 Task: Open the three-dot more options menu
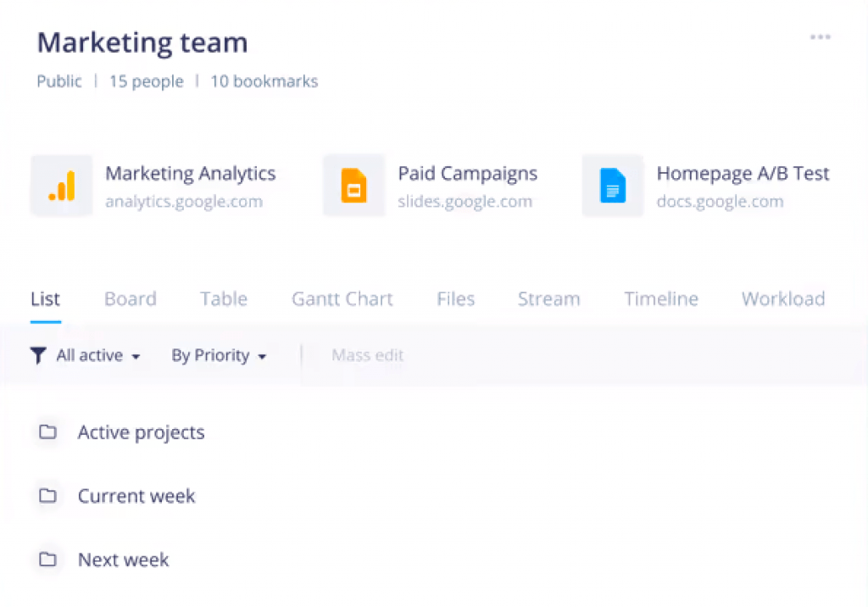[820, 37]
